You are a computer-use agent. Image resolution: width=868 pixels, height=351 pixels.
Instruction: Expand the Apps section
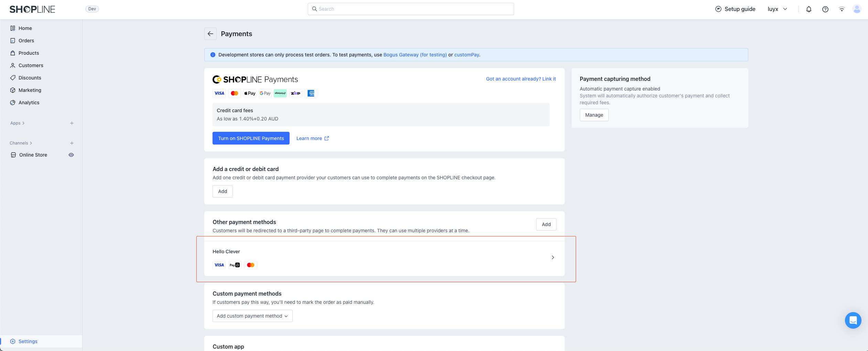click(17, 123)
